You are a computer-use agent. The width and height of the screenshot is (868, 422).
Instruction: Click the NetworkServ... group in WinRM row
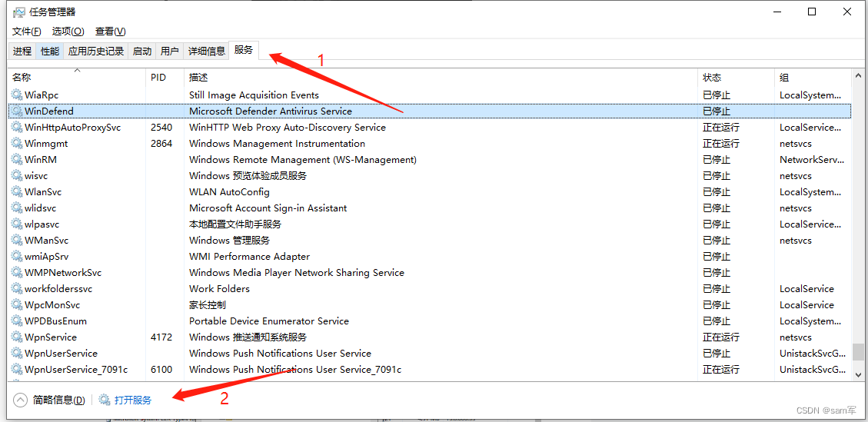pos(812,159)
